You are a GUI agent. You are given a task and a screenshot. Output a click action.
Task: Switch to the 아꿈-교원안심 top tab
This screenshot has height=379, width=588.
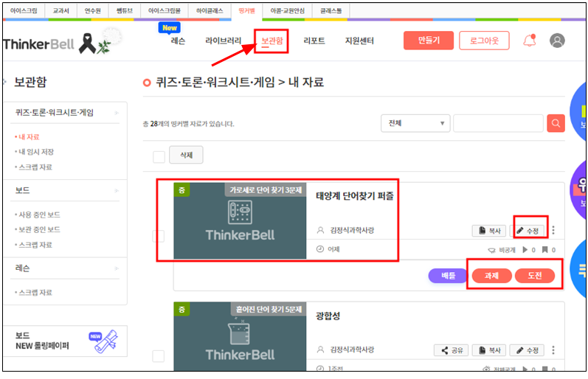[x=287, y=11]
